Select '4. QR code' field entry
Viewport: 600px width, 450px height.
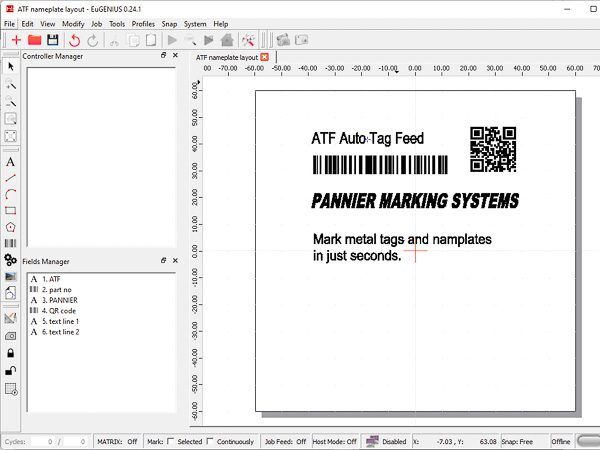(59, 311)
